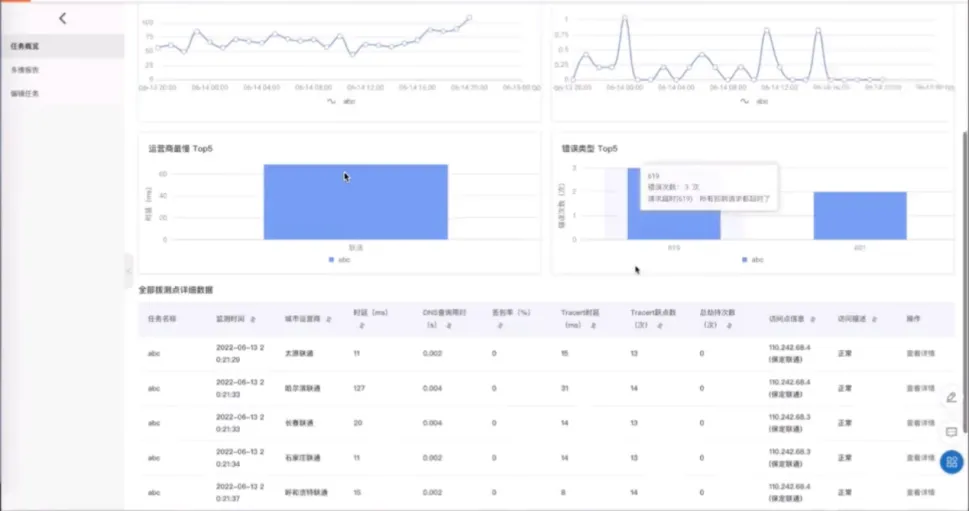Select the 呼和浩特联通 cell
969x511 pixels.
pyautogui.click(x=306, y=492)
